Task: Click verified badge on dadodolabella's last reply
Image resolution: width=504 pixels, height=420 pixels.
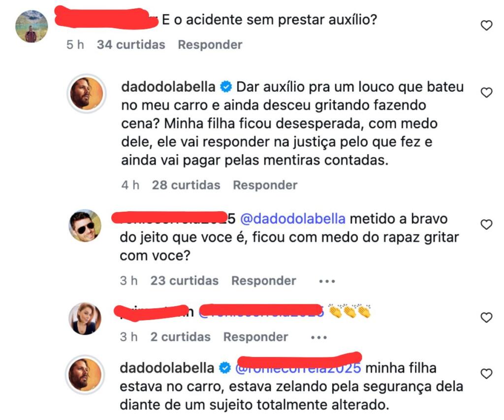Action: click(x=224, y=368)
